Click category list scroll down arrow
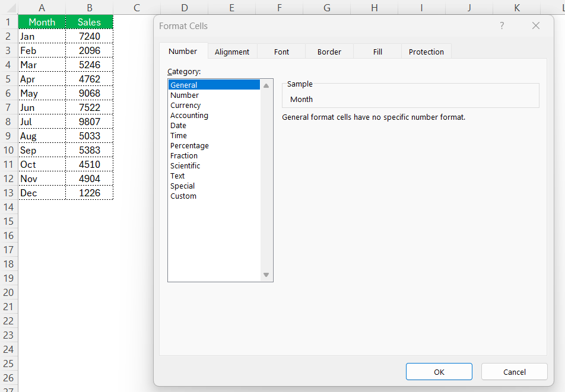The image size is (565, 392). (266, 275)
